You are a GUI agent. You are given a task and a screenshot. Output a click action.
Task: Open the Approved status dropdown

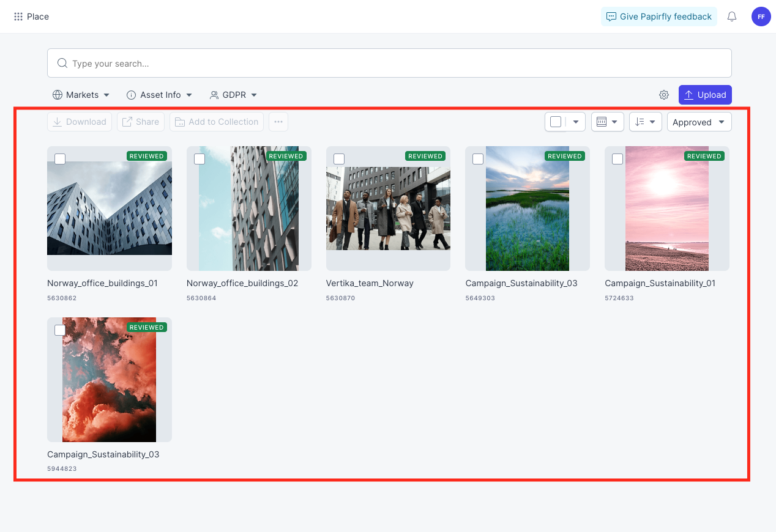(700, 122)
